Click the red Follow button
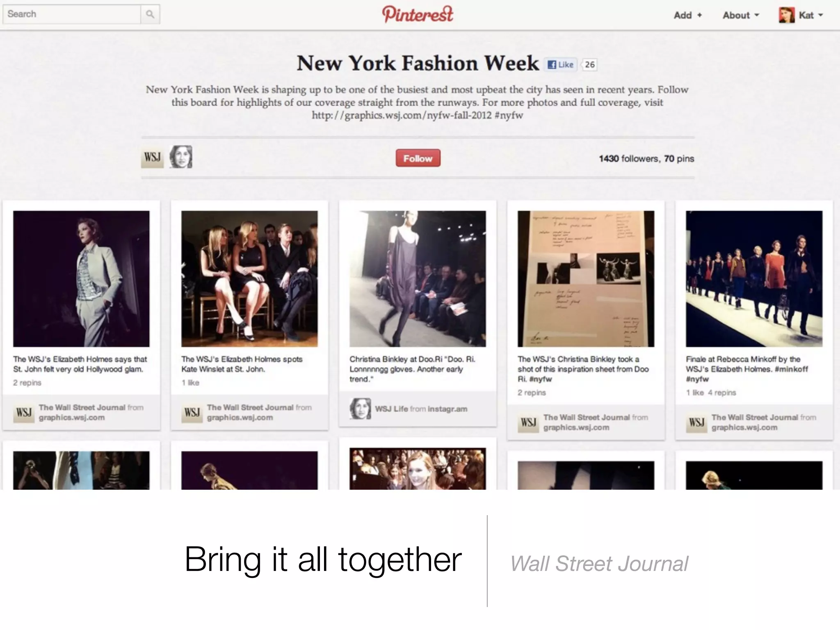The image size is (840, 630). (x=418, y=158)
